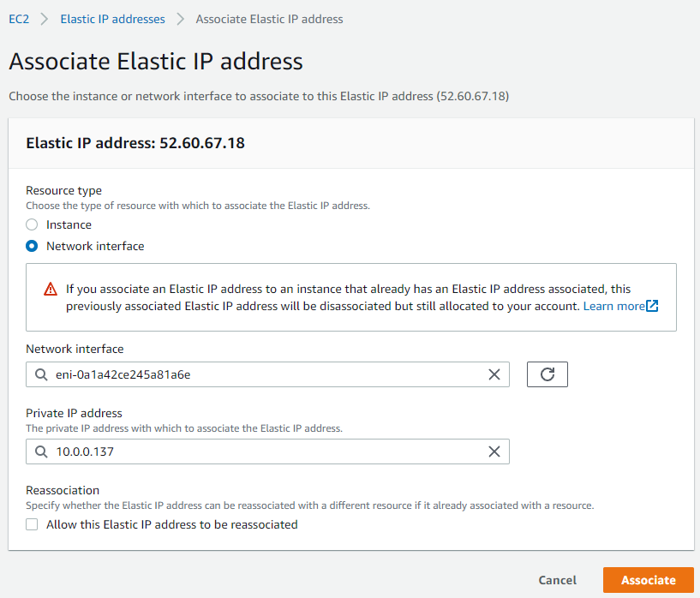Click the breadcrumb chevron after EC2
The image size is (700, 598).
[45, 19]
